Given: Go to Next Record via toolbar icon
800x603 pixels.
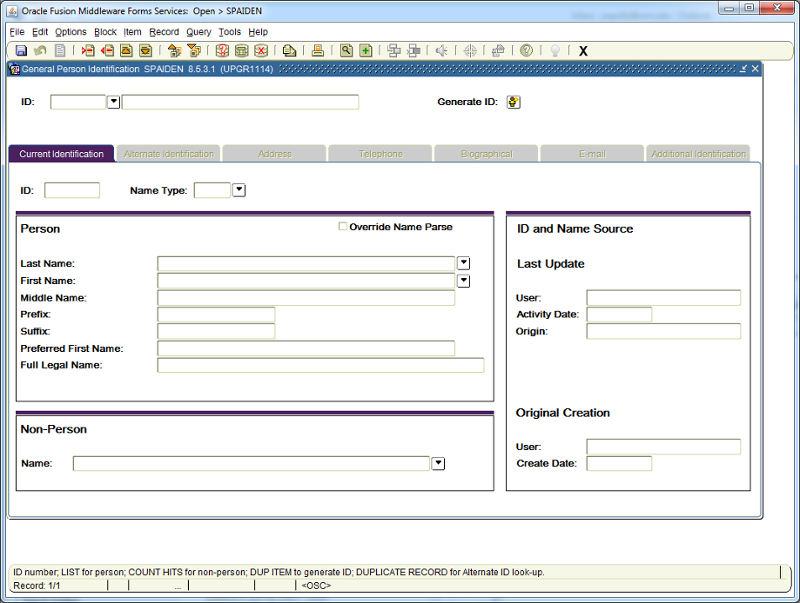Looking at the screenshot, I should tap(146, 51).
